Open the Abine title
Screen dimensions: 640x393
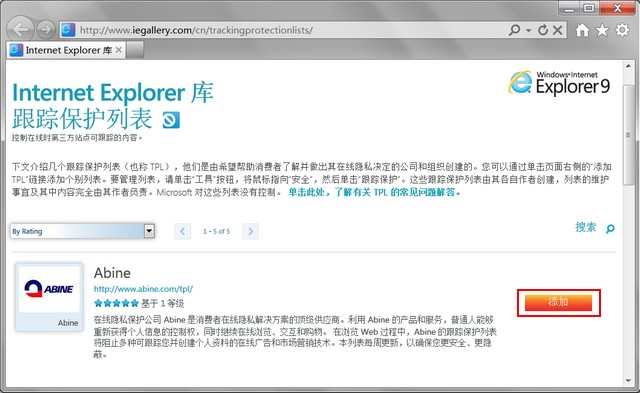pyautogui.click(x=112, y=273)
